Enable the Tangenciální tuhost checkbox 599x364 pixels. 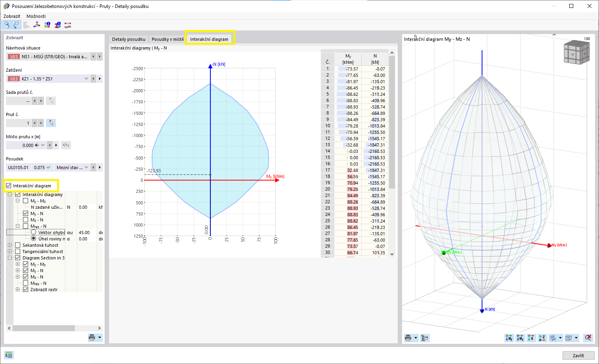pos(18,252)
